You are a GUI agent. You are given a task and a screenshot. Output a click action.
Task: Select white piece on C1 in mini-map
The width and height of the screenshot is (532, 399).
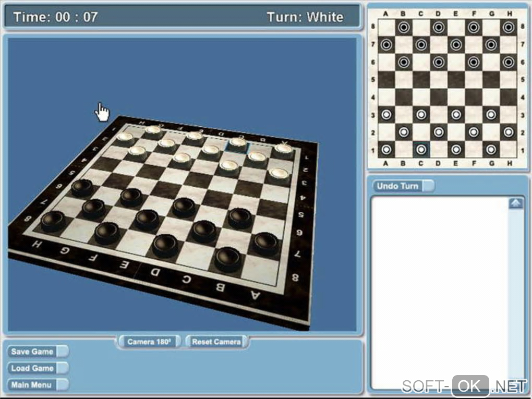point(421,149)
